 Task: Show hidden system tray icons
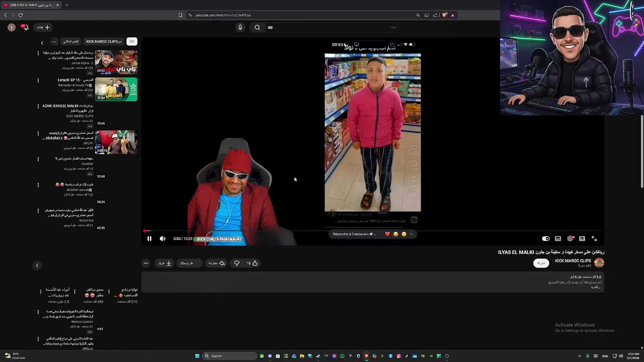point(579,356)
